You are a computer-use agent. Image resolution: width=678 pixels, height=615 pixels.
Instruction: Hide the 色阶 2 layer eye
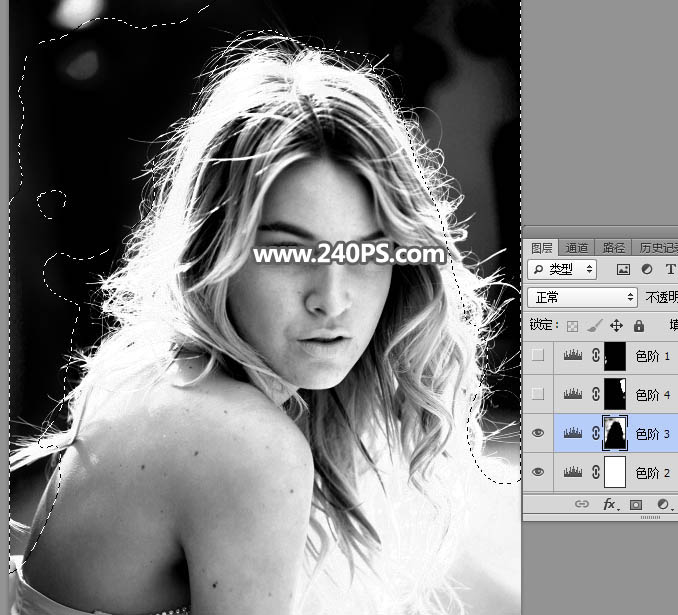(537, 472)
